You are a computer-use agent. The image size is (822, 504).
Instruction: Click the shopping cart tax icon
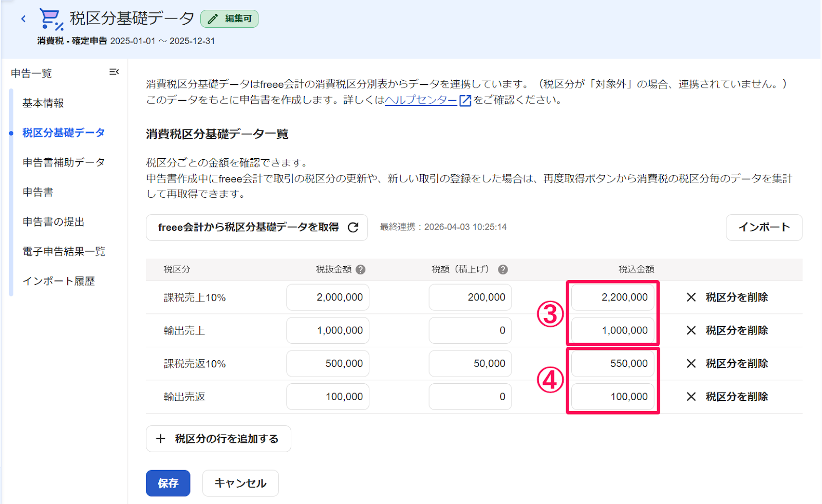[x=51, y=20]
